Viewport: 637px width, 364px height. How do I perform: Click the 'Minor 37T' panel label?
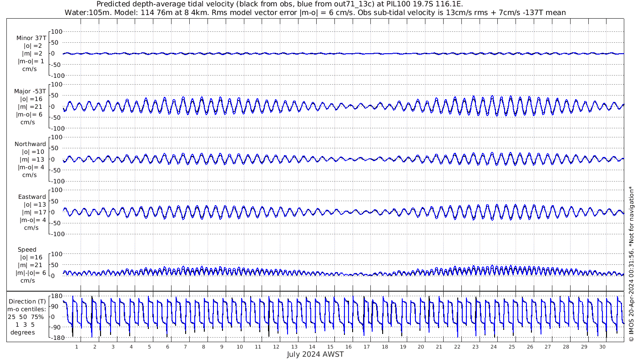(31, 38)
